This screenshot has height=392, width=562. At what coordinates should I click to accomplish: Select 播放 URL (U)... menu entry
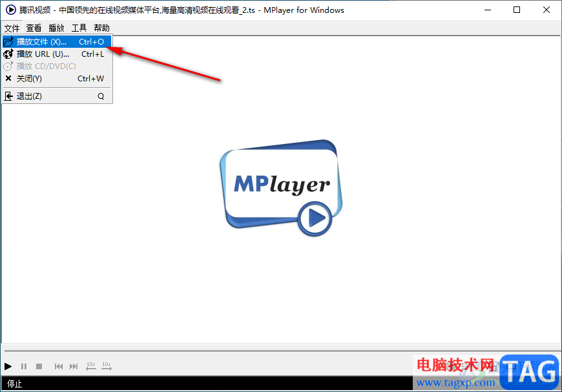57,54
